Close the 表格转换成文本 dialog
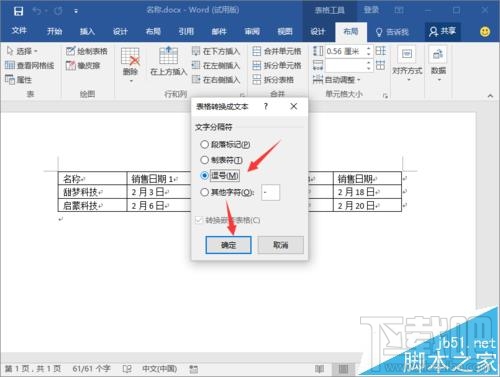The width and height of the screenshot is (500, 377). point(294,106)
